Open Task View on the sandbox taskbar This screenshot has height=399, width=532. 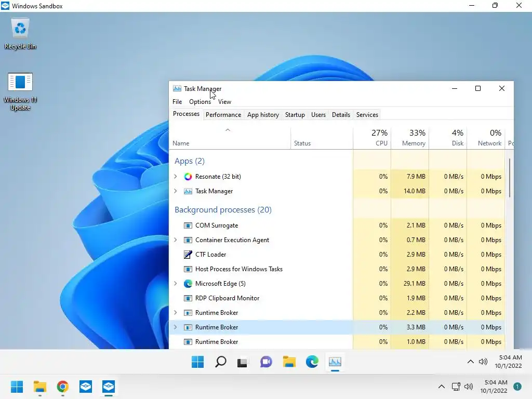coord(242,362)
